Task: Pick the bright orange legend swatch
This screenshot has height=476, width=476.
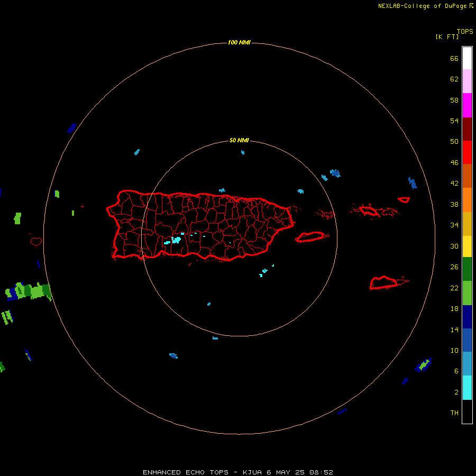Action: [467, 200]
